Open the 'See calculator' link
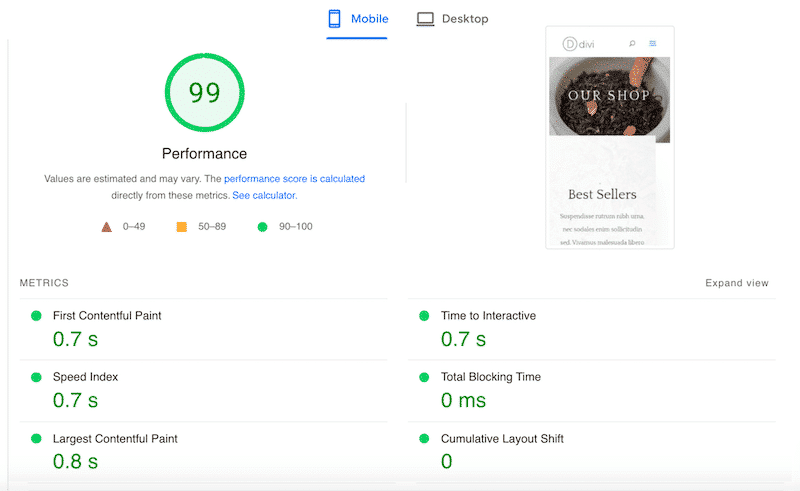 coord(264,196)
